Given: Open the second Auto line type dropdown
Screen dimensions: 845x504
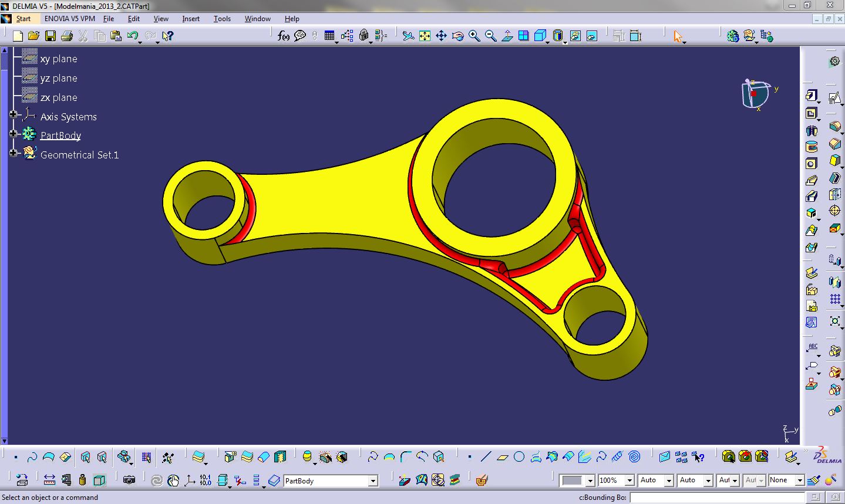Looking at the screenshot, I should (x=708, y=481).
